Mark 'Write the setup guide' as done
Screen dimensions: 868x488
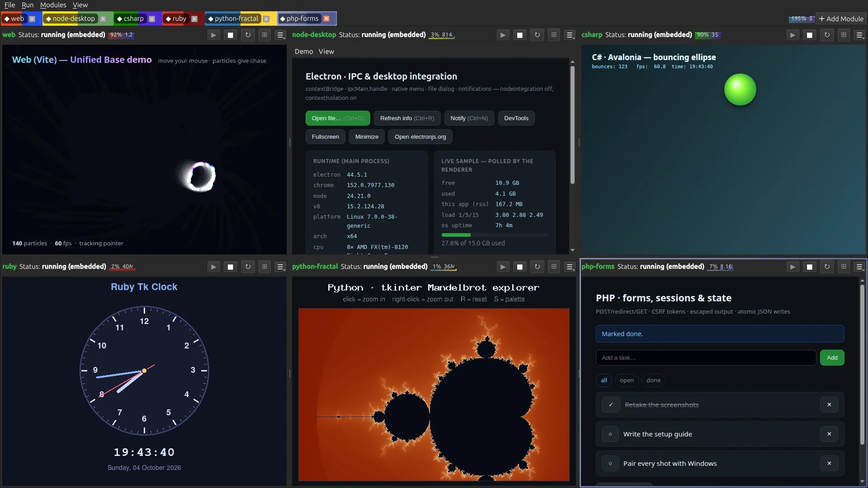[x=610, y=434]
